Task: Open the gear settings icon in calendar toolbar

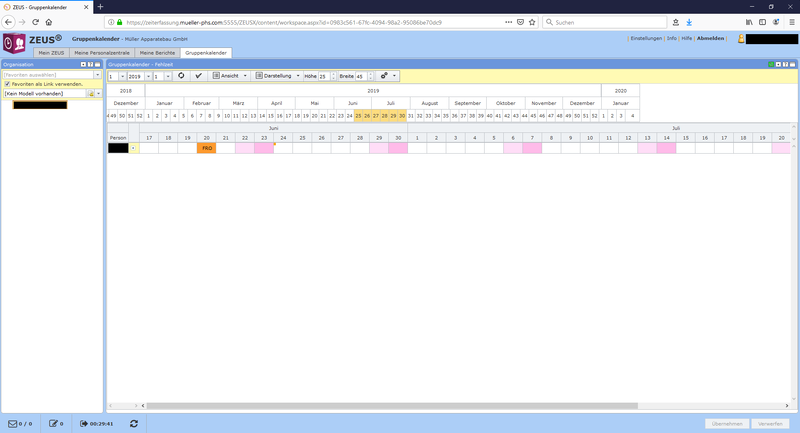Action: (385, 76)
